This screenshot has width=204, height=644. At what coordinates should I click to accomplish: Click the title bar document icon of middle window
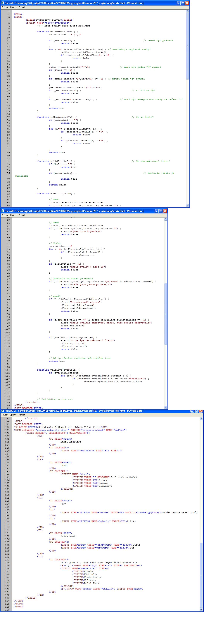pyautogui.click(x=3, y=211)
